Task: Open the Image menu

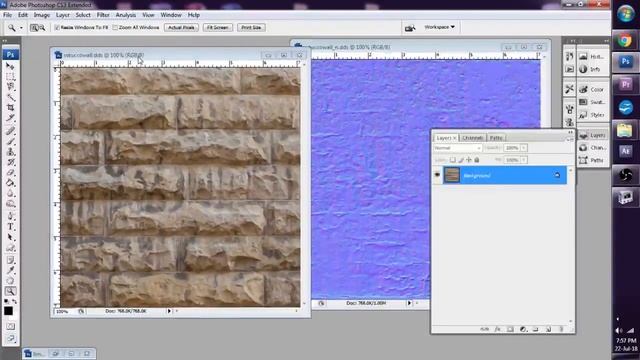Action: [x=42, y=15]
